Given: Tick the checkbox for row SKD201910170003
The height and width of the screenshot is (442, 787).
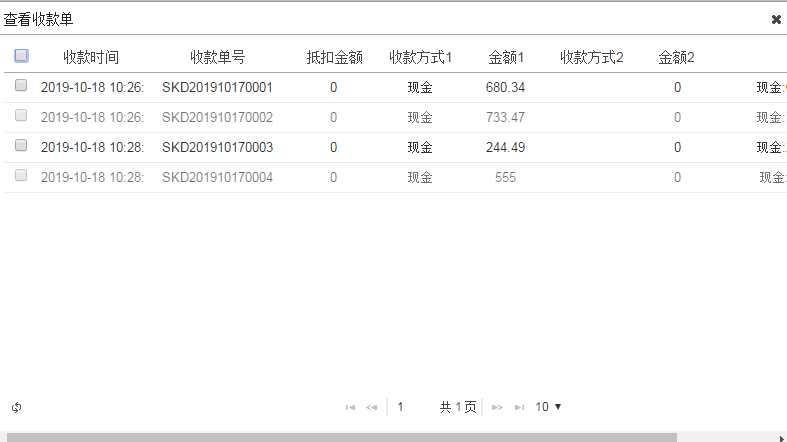Looking at the screenshot, I should 21,146.
